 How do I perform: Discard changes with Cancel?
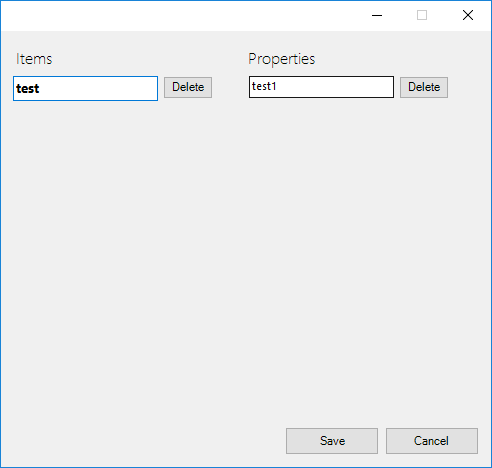coord(432,441)
